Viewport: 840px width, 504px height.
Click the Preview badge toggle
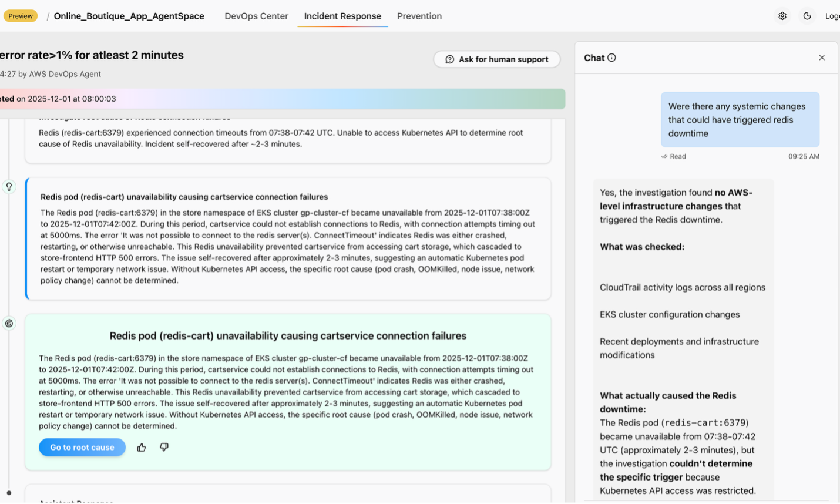[x=20, y=16]
